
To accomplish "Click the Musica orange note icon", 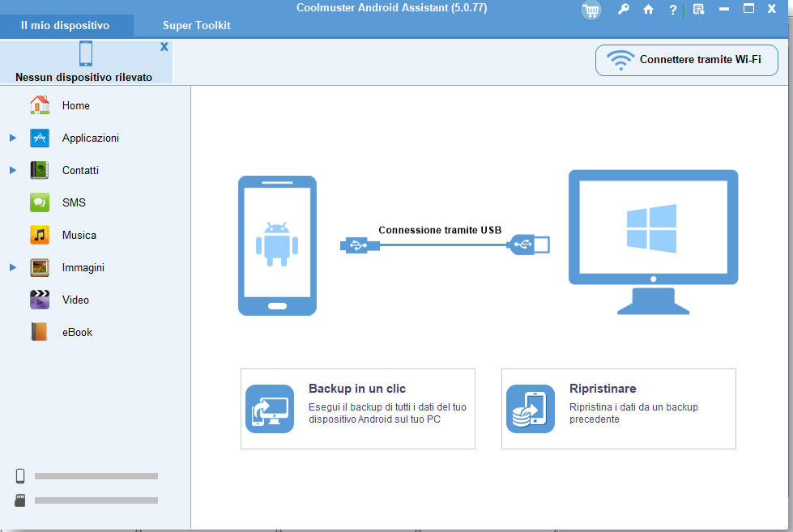I will click(x=40, y=235).
